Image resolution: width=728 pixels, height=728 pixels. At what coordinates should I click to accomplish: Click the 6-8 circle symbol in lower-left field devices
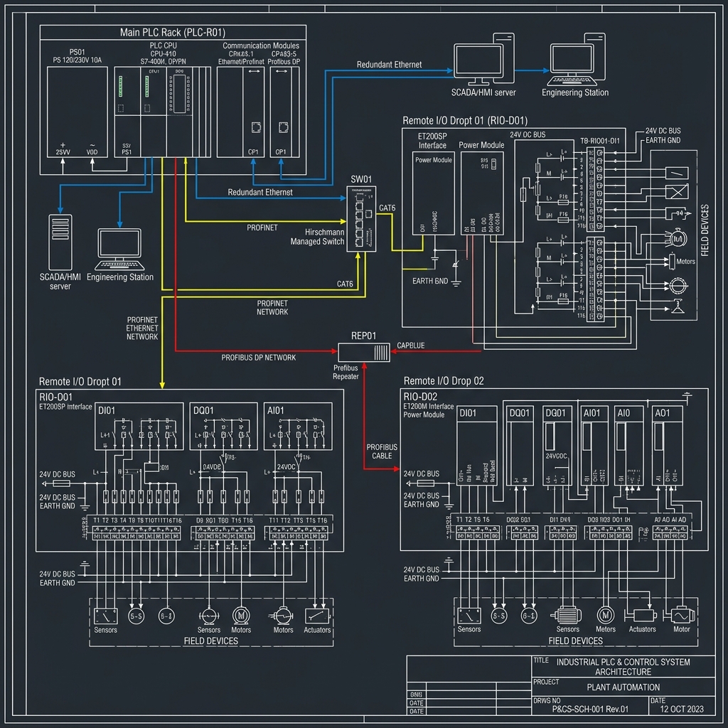tap(166, 616)
